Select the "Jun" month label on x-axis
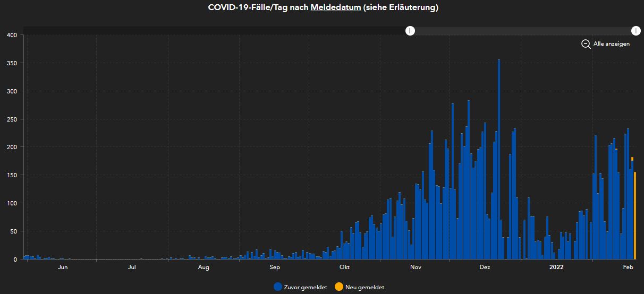 point(63,267)
